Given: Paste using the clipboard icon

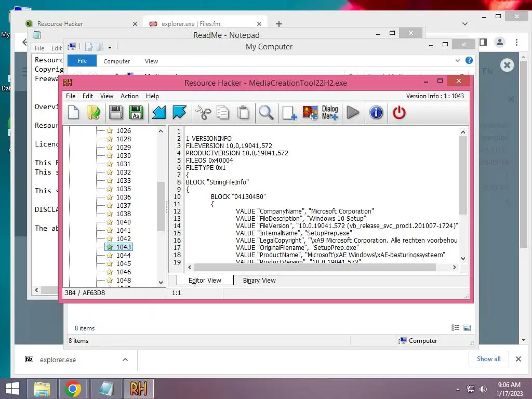Looking at the screenshot, I should 243,113.
